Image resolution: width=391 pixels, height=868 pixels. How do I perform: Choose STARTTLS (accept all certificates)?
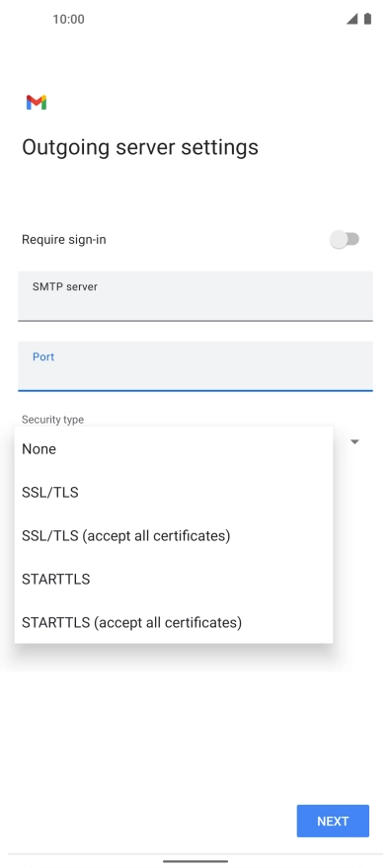point(174,623)
